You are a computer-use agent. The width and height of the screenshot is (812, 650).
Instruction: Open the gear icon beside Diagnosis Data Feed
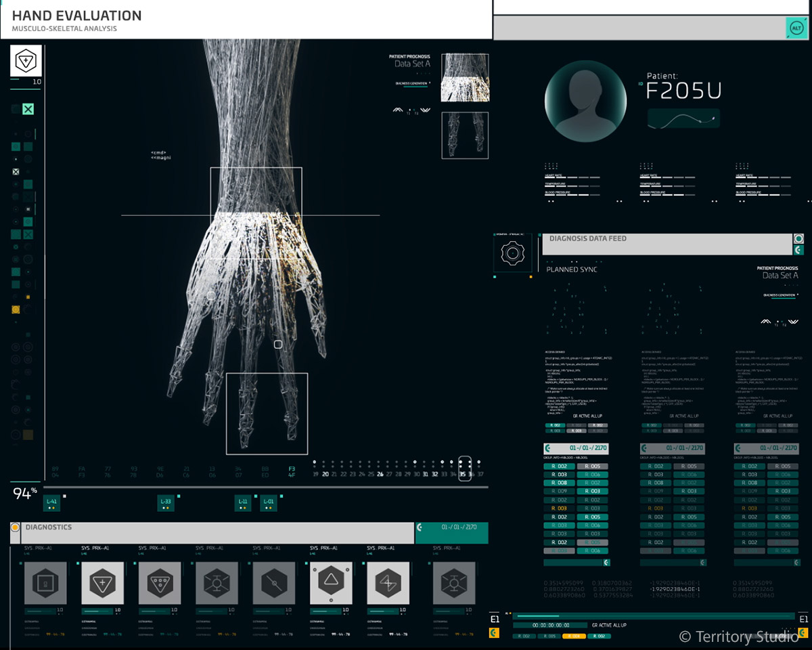click(512, 253)
